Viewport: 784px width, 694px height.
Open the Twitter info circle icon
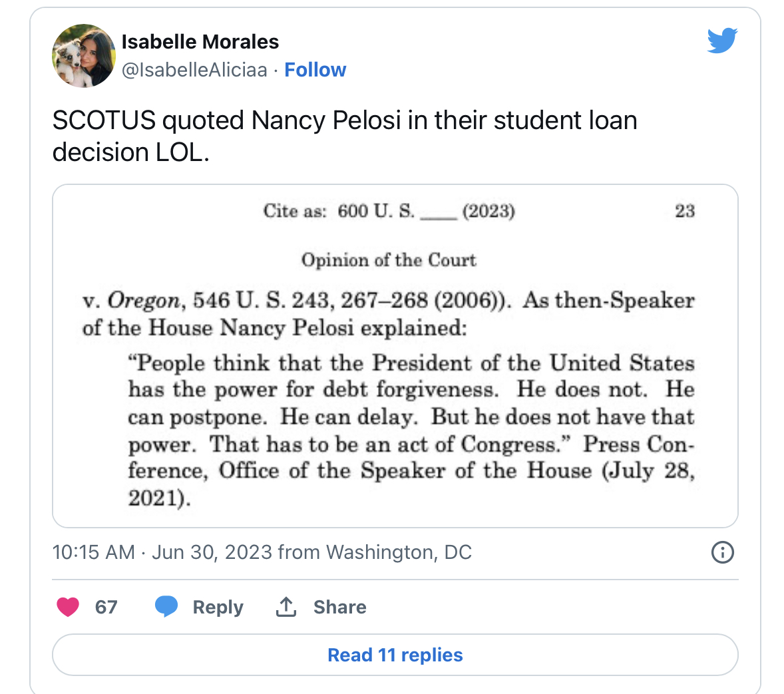click(x=722, y=552)
